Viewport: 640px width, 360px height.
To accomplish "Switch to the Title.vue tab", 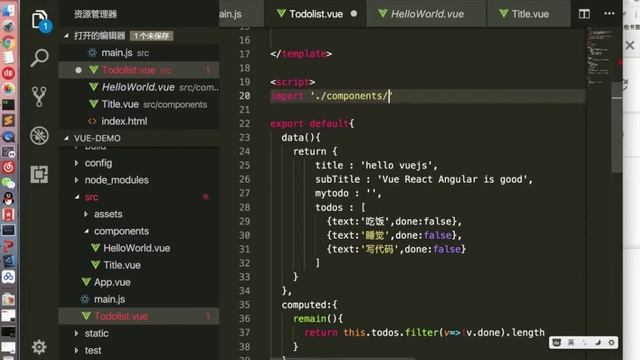I will (528, 14).
